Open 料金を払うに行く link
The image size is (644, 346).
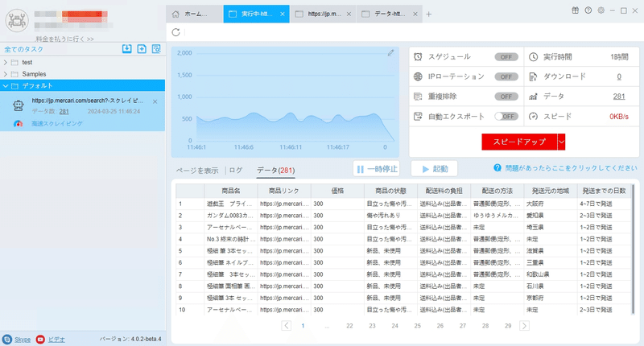[x=64, y=39]
